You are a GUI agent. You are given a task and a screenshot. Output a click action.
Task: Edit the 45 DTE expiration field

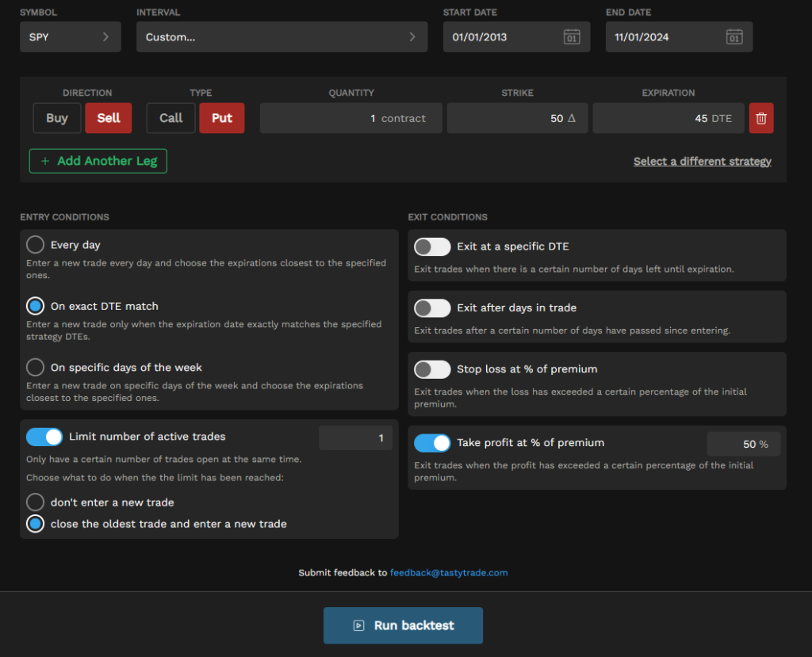(668, 118)
